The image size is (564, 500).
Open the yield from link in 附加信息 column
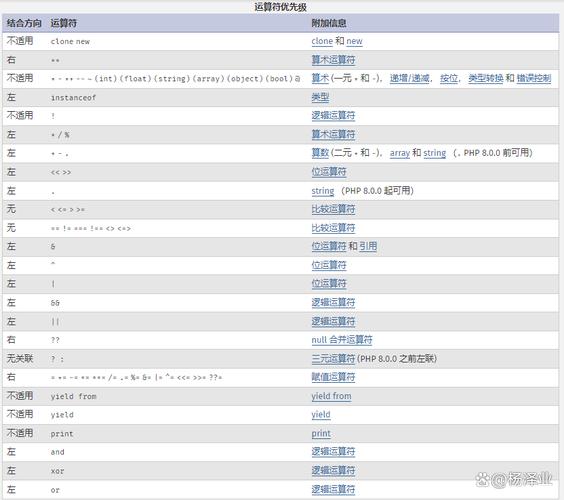331,396
